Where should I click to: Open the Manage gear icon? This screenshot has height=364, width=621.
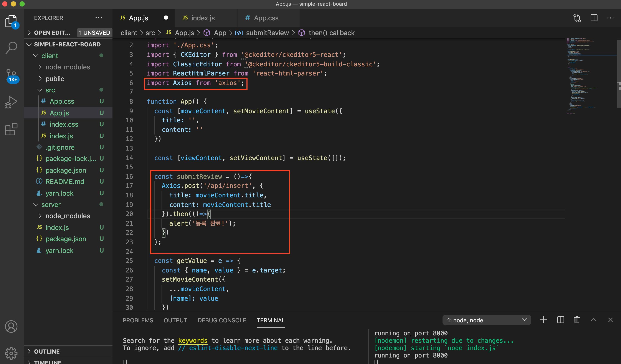point(11,353)
